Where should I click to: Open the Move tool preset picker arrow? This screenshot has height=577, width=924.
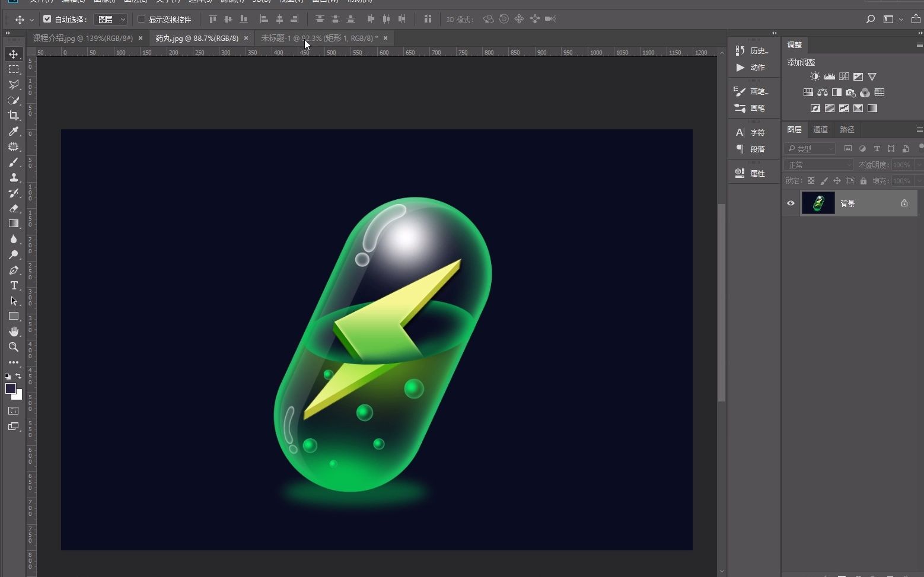[31, 20]
